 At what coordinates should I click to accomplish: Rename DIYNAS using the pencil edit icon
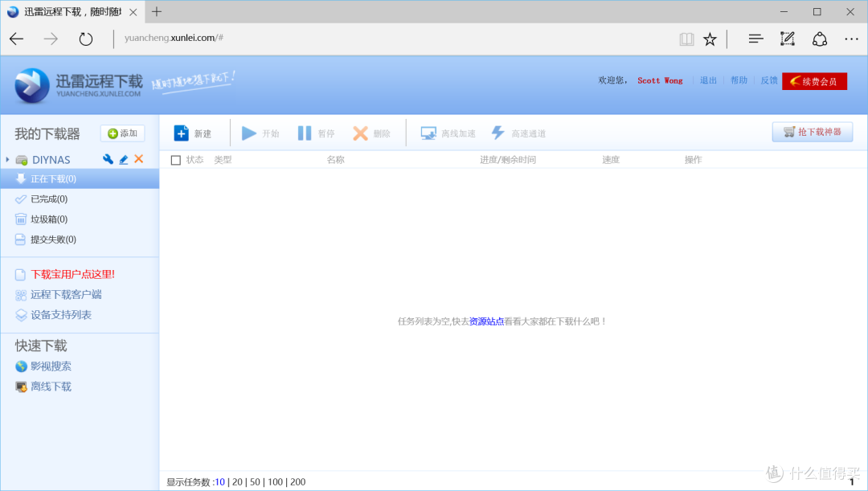(123, 160)
